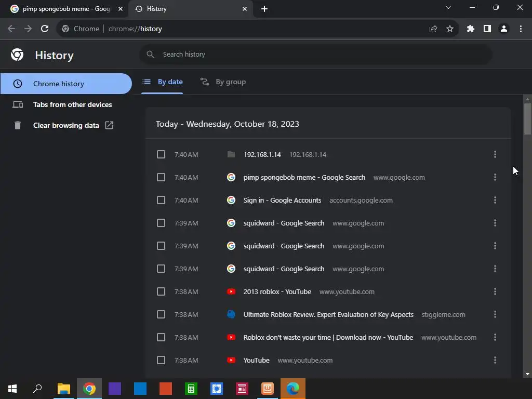Open actions menu for 2013 roblox - YouTube
This screenshot has width=532, height=399.
coord(495,291)
